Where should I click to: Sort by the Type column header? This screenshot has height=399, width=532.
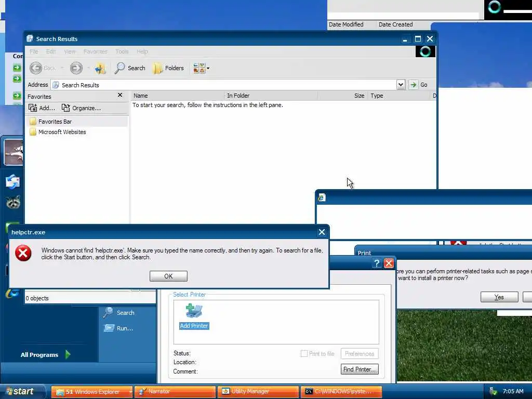point(398,96)
